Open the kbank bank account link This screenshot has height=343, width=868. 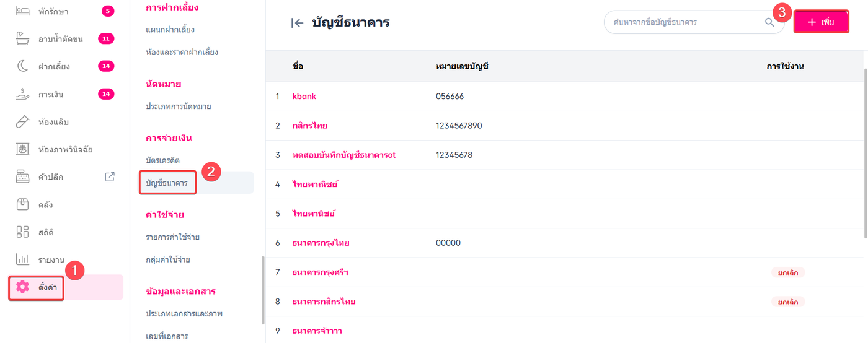click(304, 97)
